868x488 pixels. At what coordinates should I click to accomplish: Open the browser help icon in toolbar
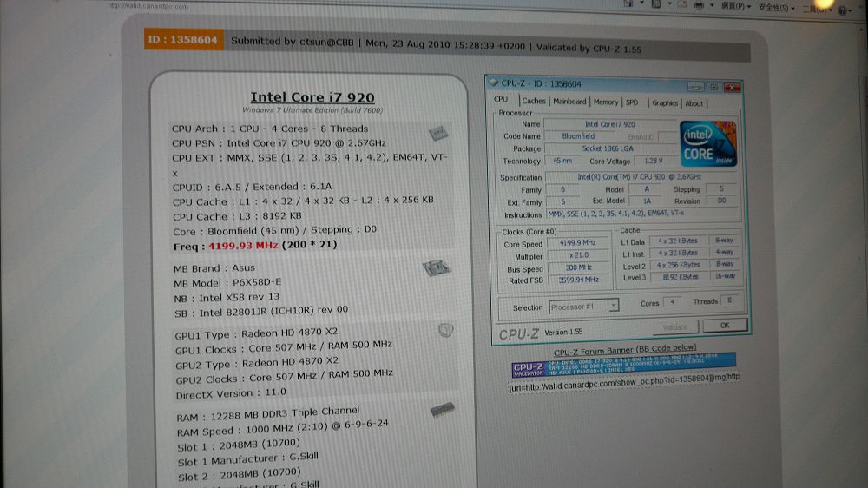point(843,10)
